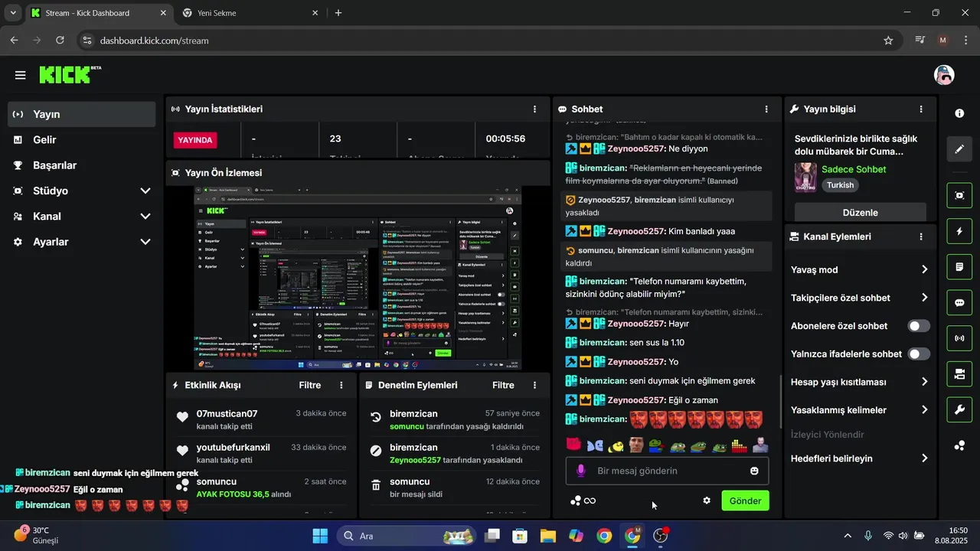Open a new browser tab

338,13
